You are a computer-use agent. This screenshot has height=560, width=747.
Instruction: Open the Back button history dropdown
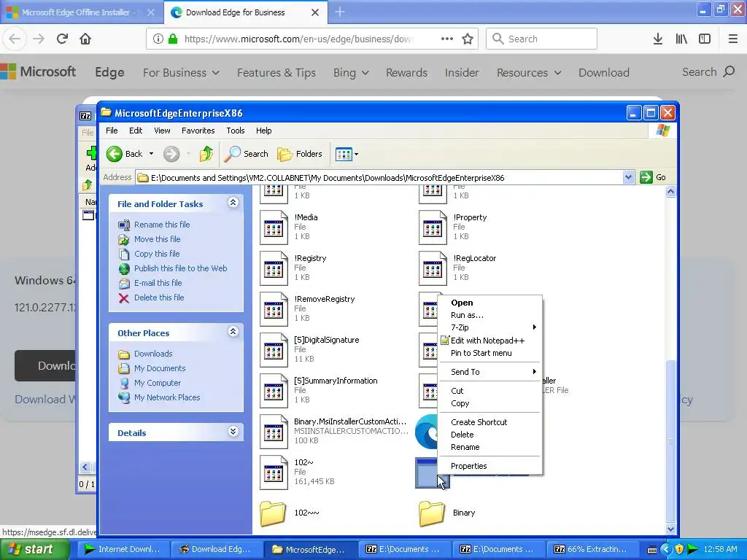(x=152, y=154)
